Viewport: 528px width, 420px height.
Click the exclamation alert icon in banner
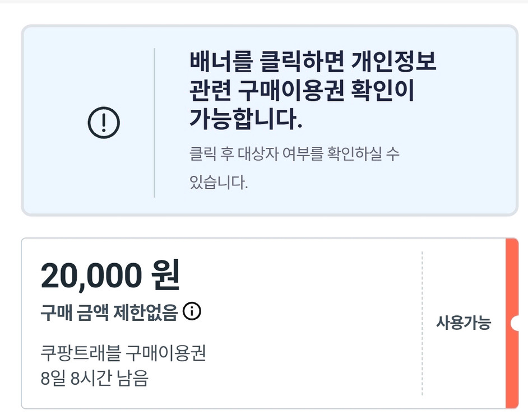pos(104,122)
